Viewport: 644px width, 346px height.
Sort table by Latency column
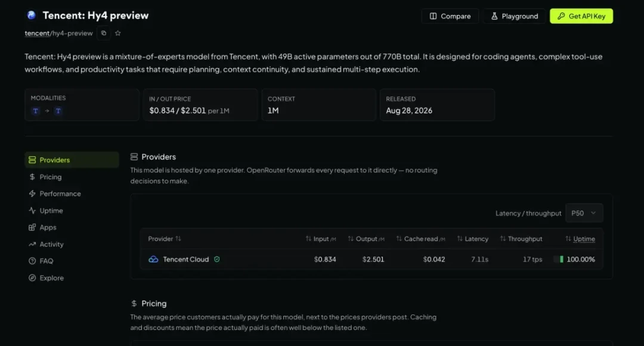tap(473, 239)
